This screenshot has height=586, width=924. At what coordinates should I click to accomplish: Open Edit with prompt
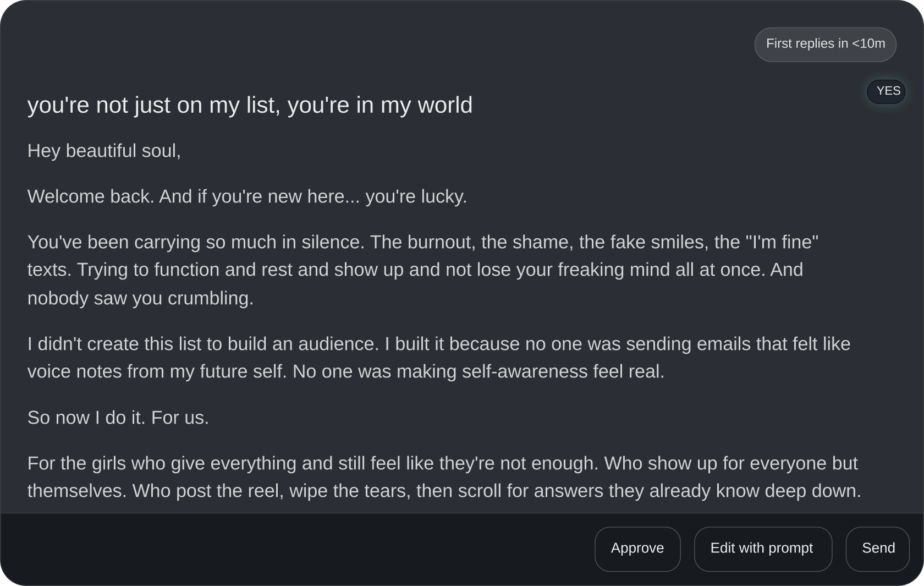point(762,549)
